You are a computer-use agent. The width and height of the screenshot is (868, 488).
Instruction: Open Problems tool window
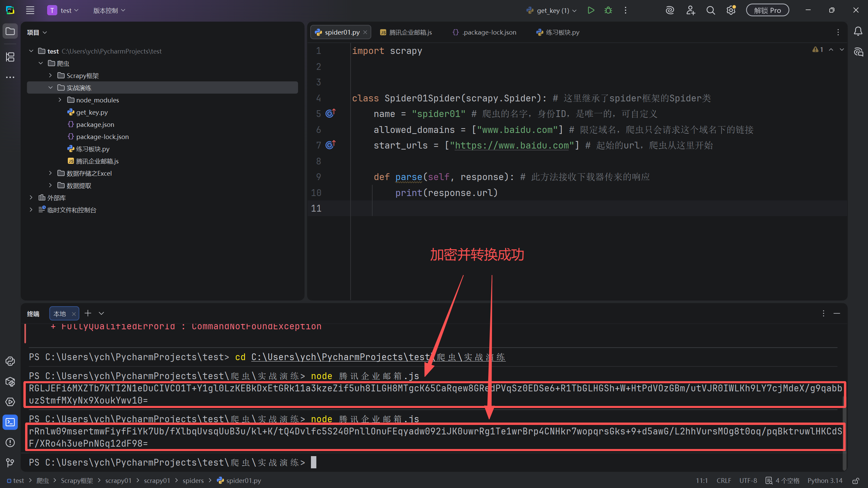point(10,443)
